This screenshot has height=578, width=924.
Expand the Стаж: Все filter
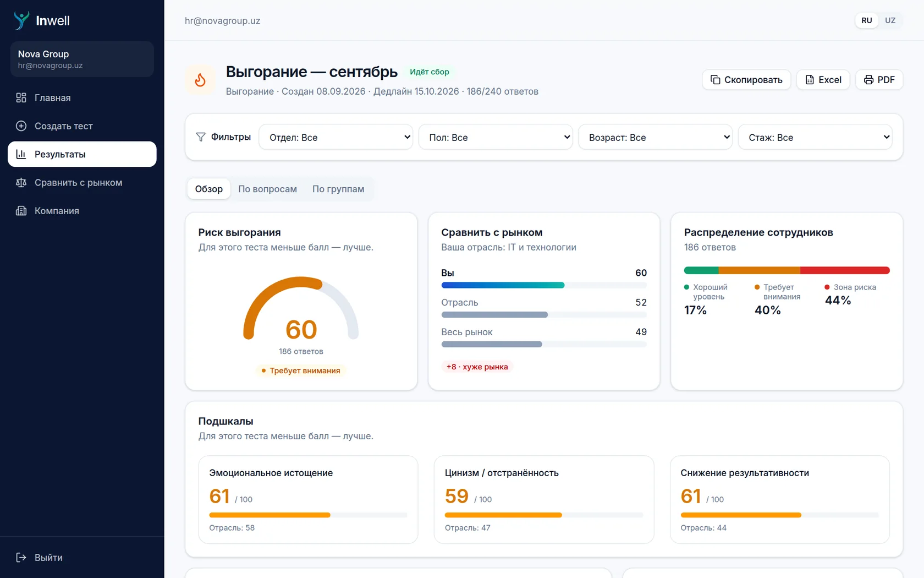click(815, 137)
